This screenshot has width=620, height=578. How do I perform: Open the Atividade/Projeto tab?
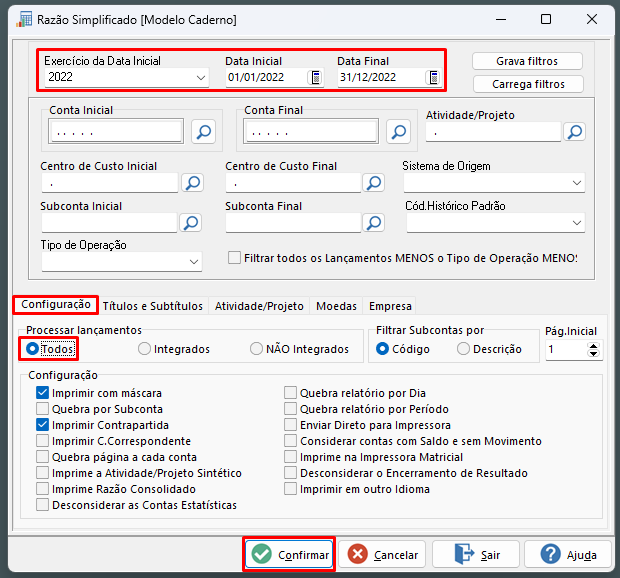259,306
